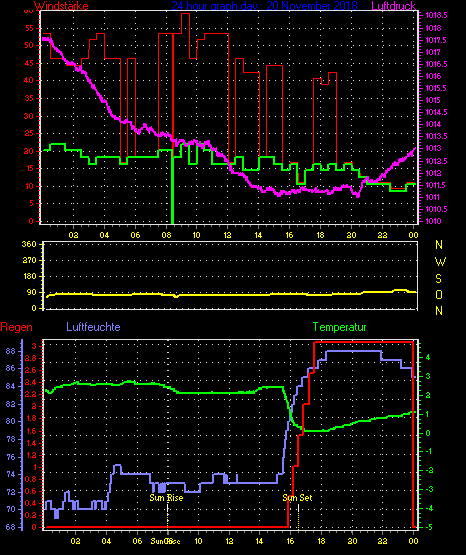This screenshot has width=466, height=555.
Task: Click the 82 humidity axis value
Action: coord(11,404)
